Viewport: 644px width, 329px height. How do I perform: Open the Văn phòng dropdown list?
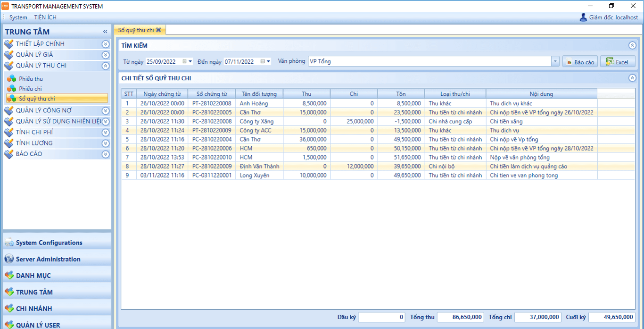pyautogui.click(x=555, y=61)
